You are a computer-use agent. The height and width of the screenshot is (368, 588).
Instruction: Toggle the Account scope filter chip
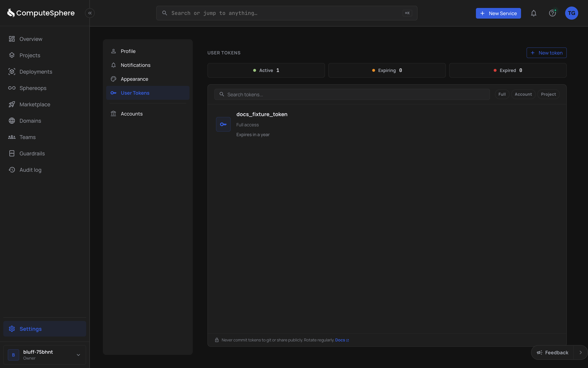pyautogui.click(x=523, y=94)
